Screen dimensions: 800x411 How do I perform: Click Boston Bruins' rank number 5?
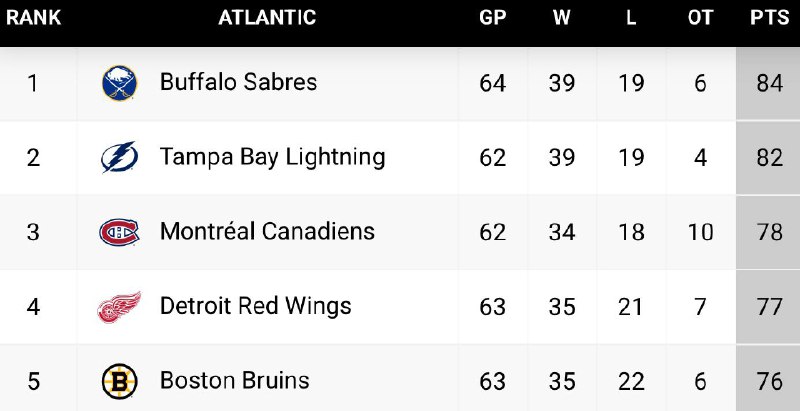[33, 381]
